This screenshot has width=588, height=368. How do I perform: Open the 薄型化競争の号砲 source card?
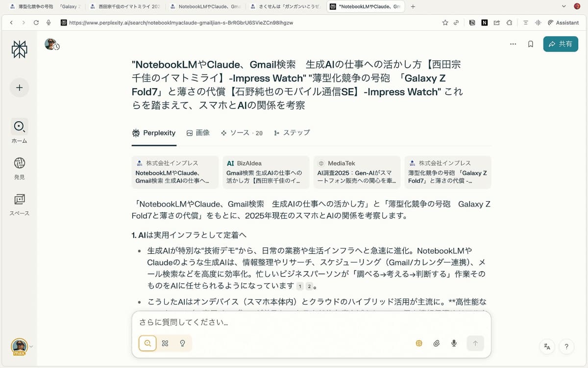448,172
